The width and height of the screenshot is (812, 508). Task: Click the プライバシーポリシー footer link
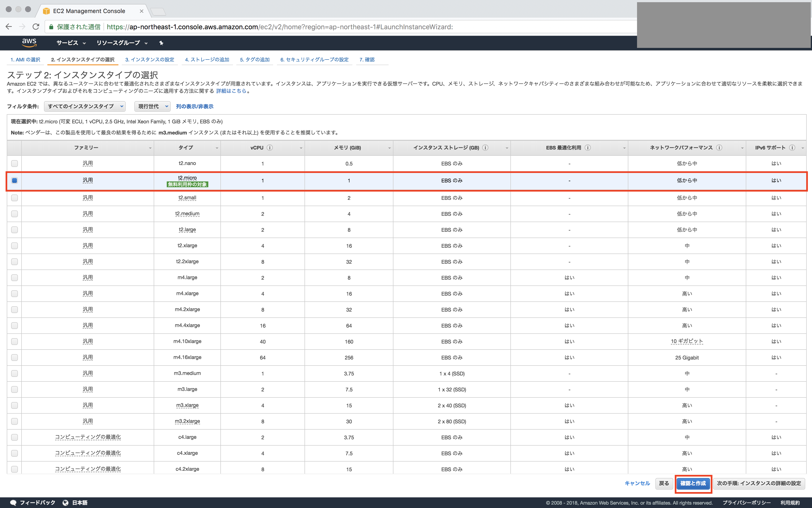pyautogui.click(x=747, y=503)
